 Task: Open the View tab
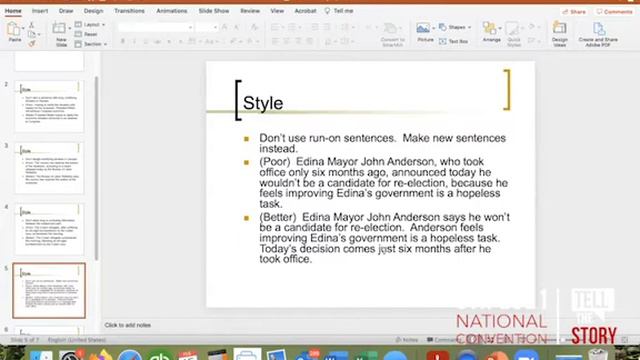[x=277, y=11]
